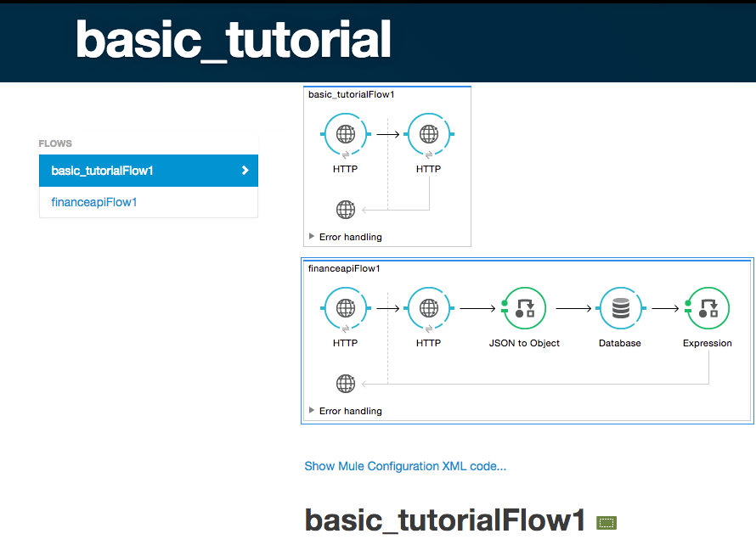The width and height of the screenshot is (756, 545).
Task: Select financeapiFlow1 in the FLOWS sidebar
Action: tap(96, 202)
